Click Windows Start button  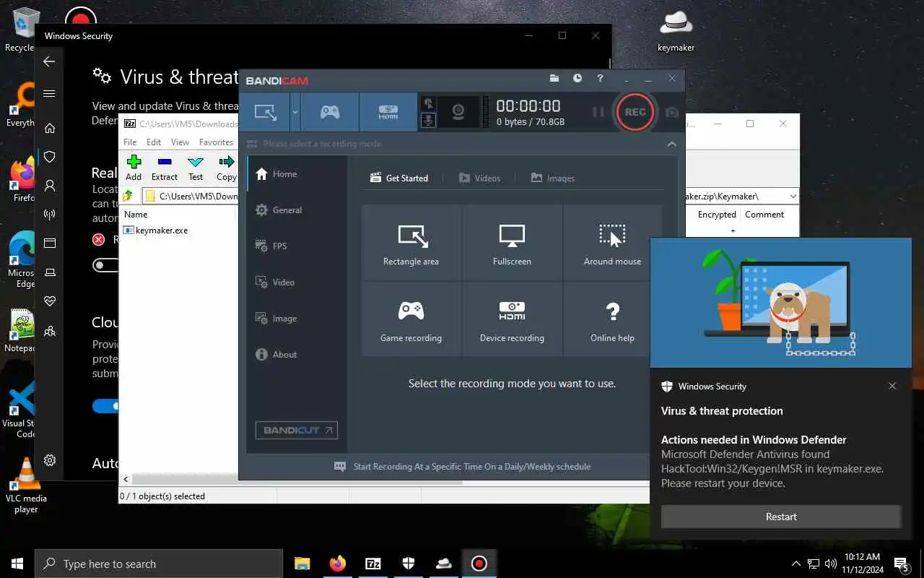pos(17,564)
